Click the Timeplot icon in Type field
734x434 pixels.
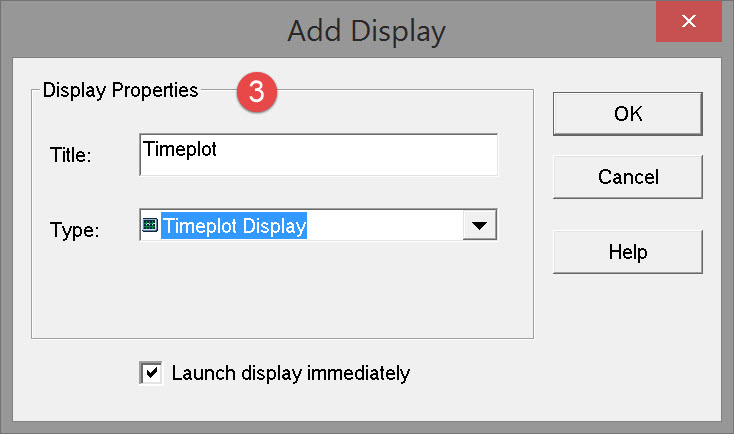[x=150, y=226]
